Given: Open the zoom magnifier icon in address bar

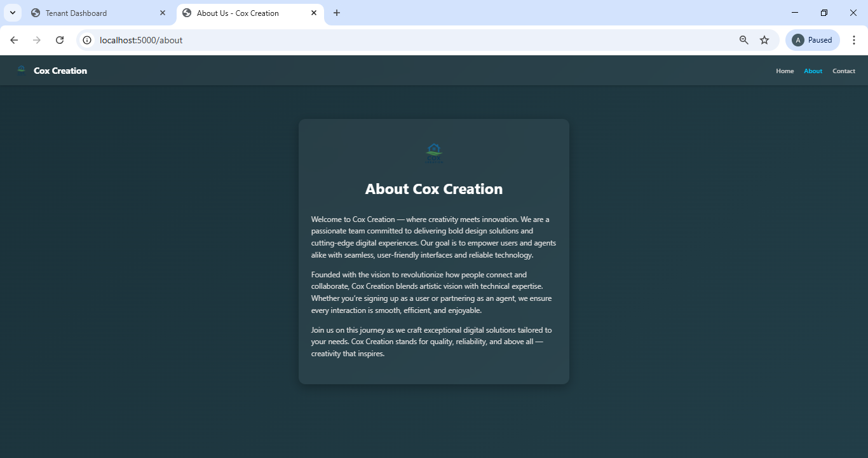Looking at the screenshot, I should 744,40.
